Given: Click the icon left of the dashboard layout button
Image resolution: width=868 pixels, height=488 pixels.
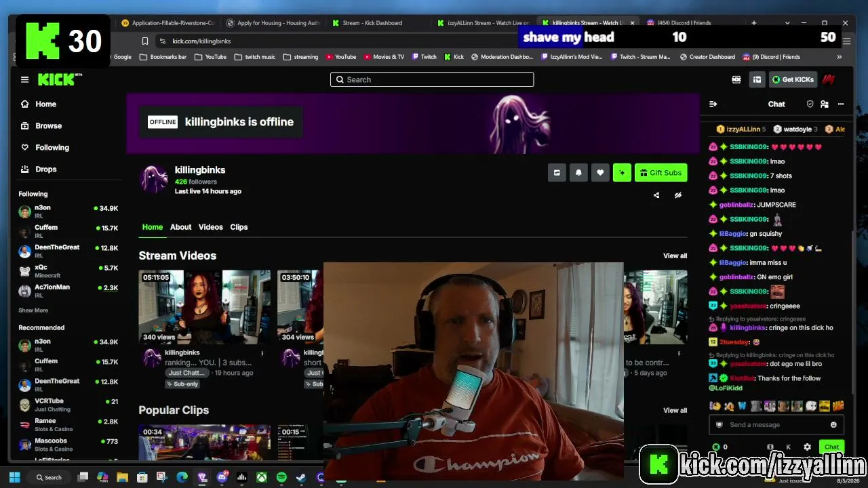Looking at the screenshot, I should [x=736, y=79].
